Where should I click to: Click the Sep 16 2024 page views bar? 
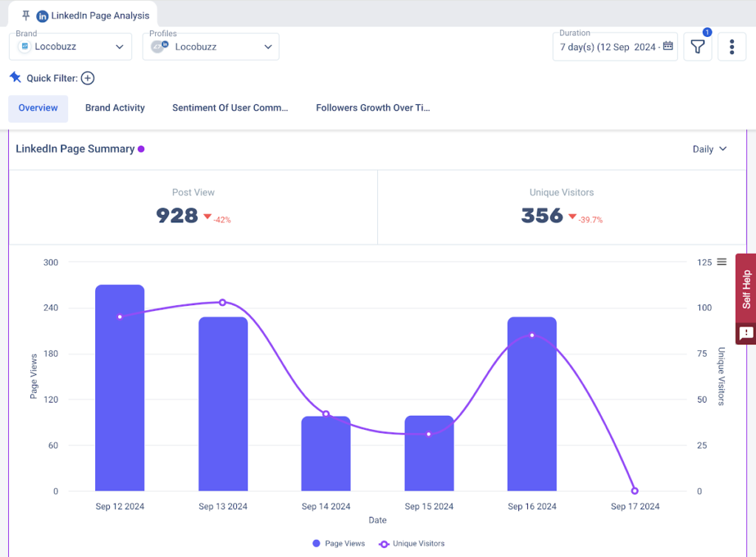coord(532,403)
